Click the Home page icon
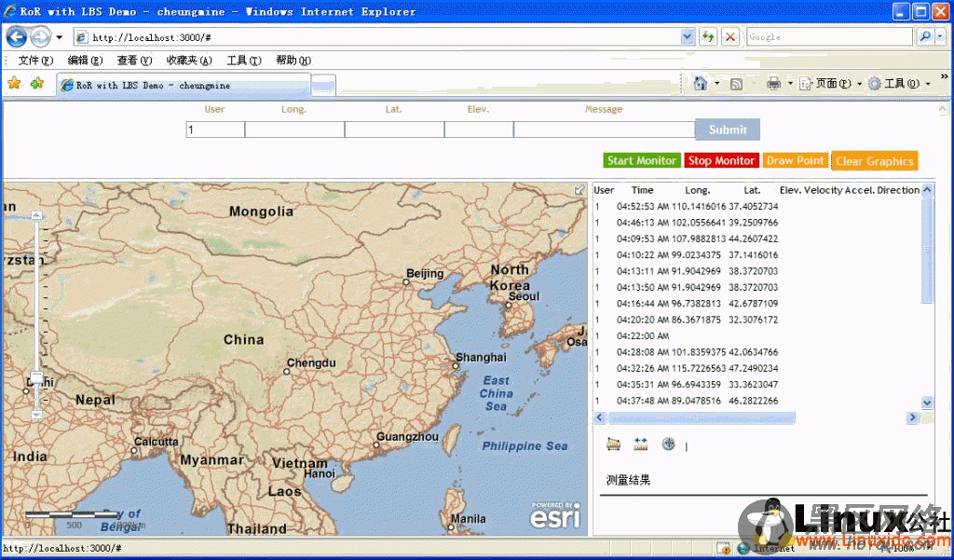 point(701,83)
